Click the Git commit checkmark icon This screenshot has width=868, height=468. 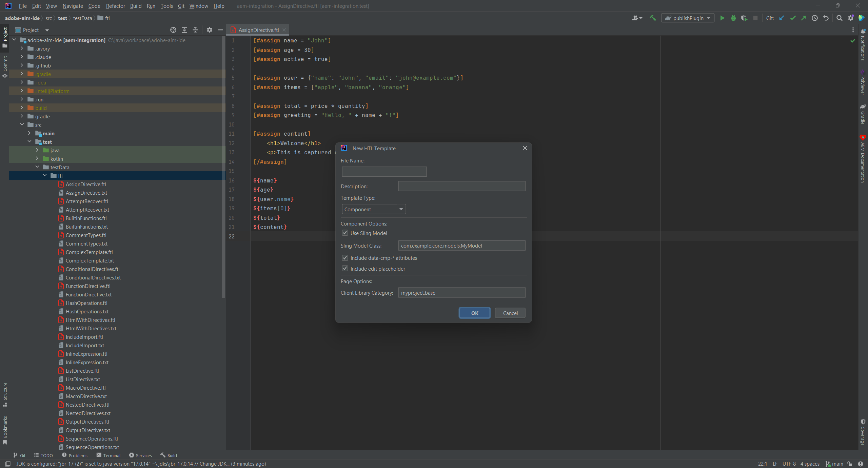tap(793, 18)
